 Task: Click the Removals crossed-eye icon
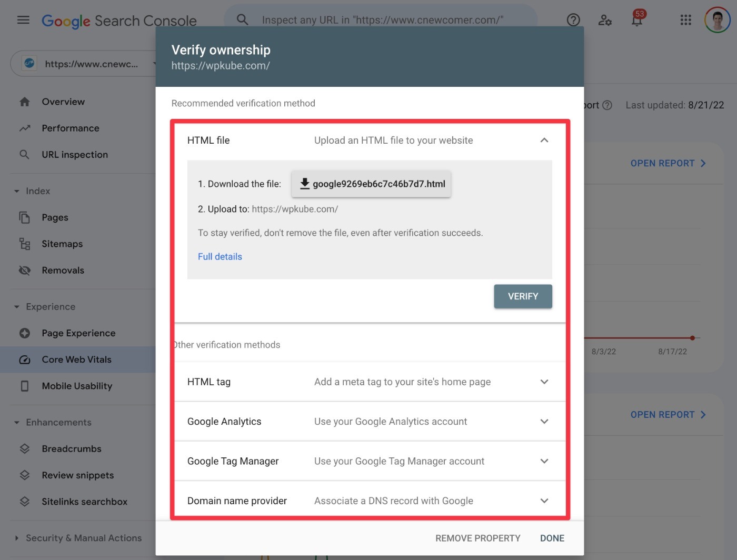(25, 270)
